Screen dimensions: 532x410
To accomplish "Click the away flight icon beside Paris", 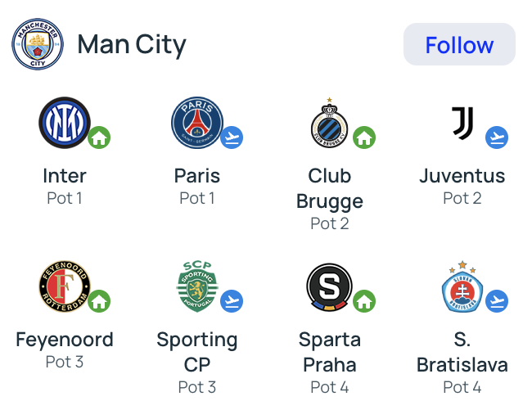I will (x=232, y=137).
